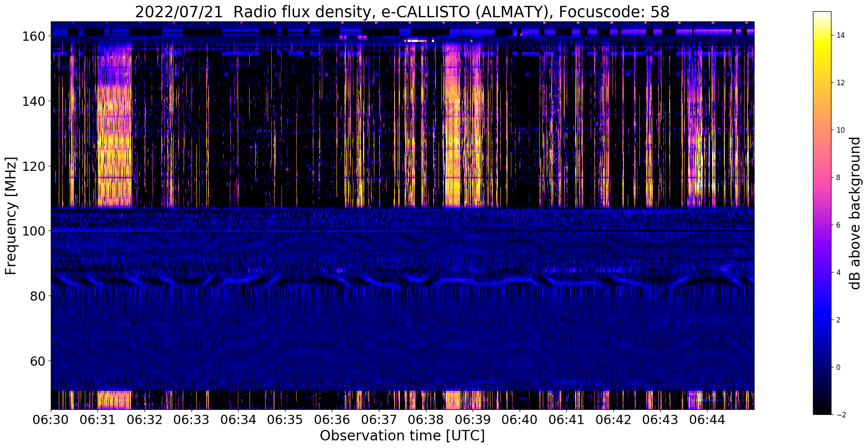
Task: Click the 06:31 time tick label
Action: tap(97, 419)
